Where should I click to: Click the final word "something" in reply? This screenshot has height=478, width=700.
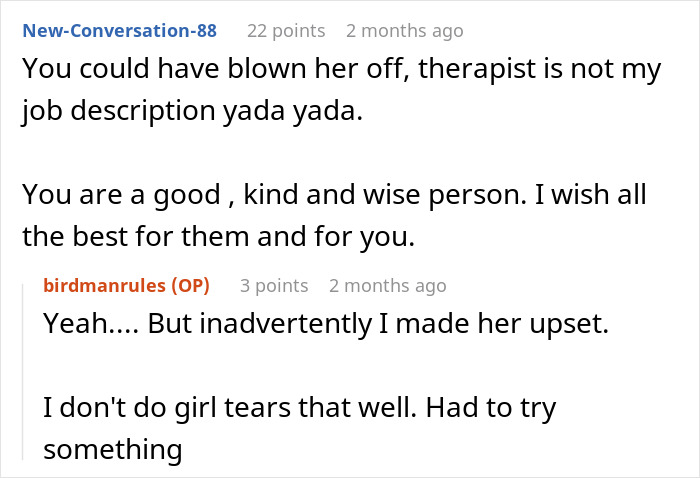[x=112, y=449]
